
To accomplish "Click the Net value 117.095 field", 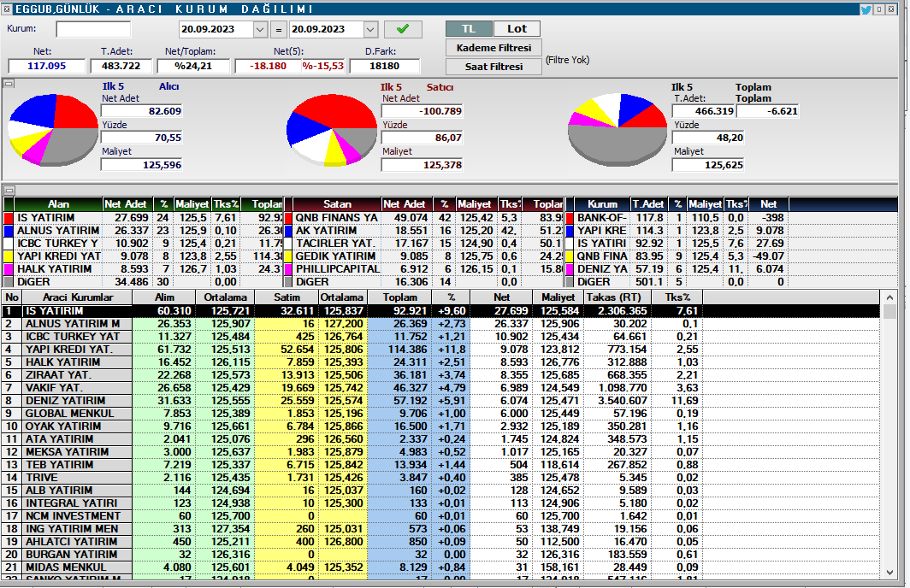I will [46, 66].
